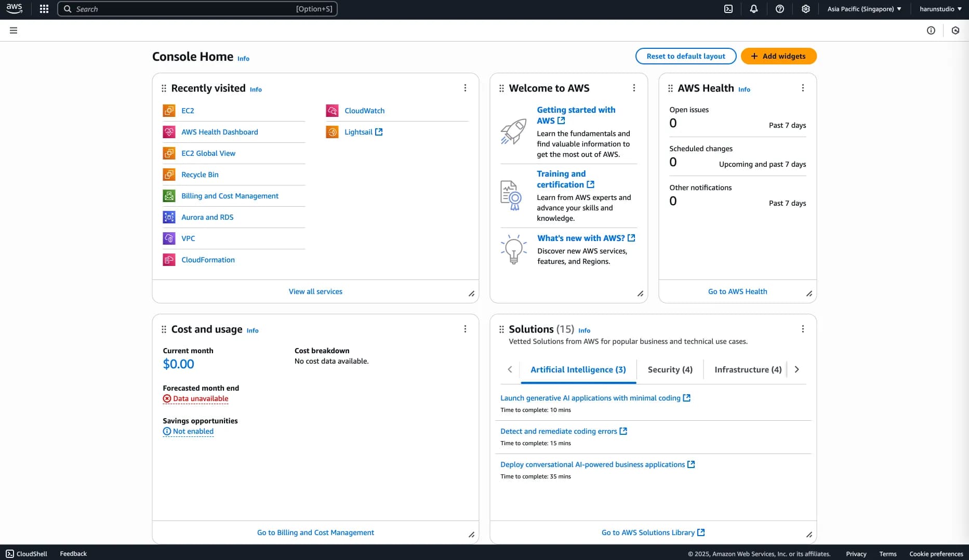Click the Lightsail external link icon
Viewport: 969px width, 560px height.
[x=379, y=131]
